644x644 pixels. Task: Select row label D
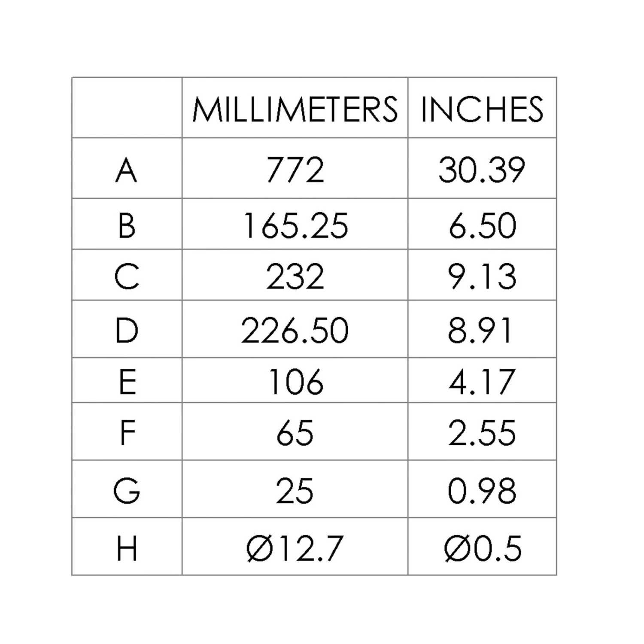(127, 331)
